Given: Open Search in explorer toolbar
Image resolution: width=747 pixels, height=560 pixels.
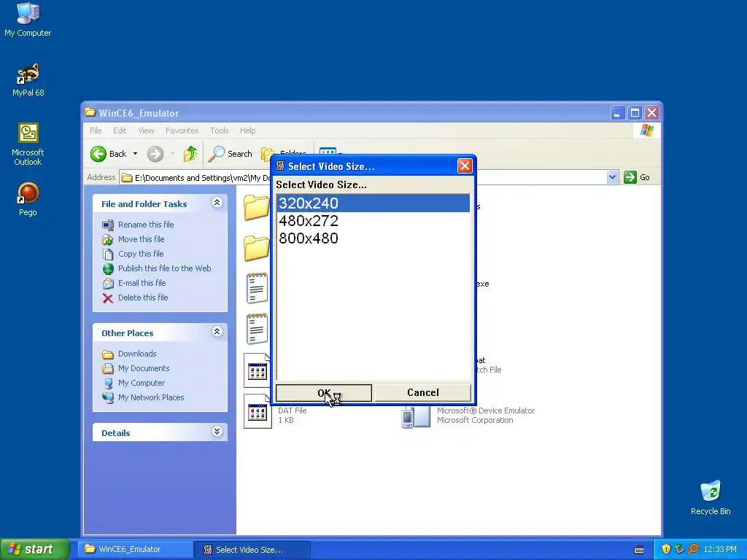Looking at the screenshot, I should point(231,154).
